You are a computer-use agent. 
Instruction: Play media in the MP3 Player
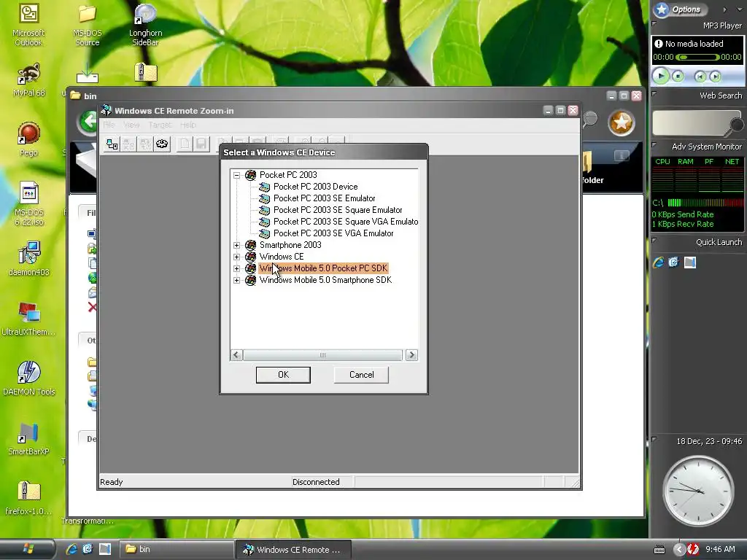pos(661,76)
